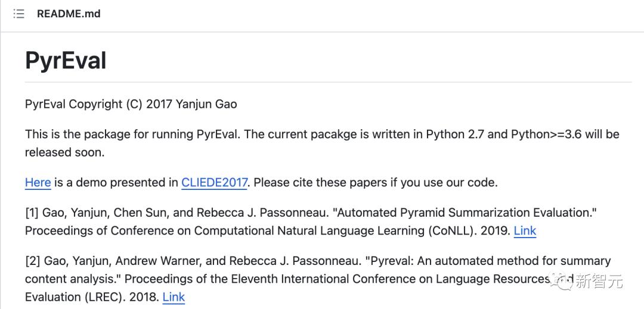The image size is (644, 309).
Task: Click the "[1]" reference marker
Action: 32,213
